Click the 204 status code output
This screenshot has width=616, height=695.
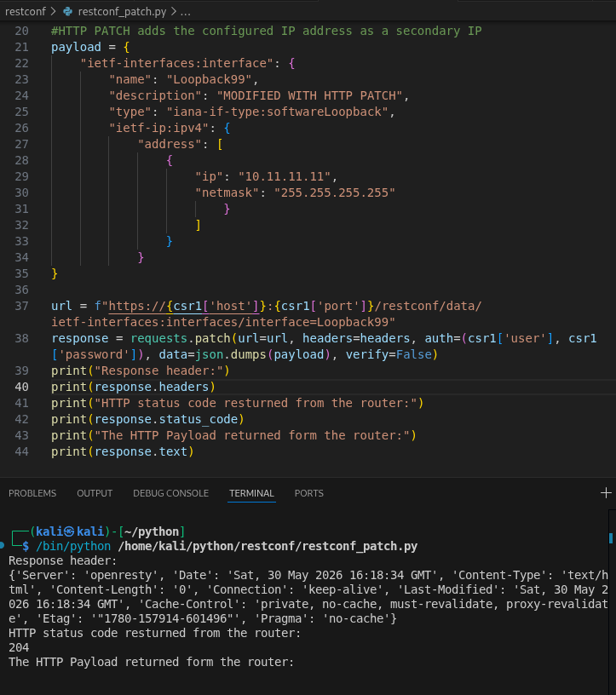pos(19,647)
